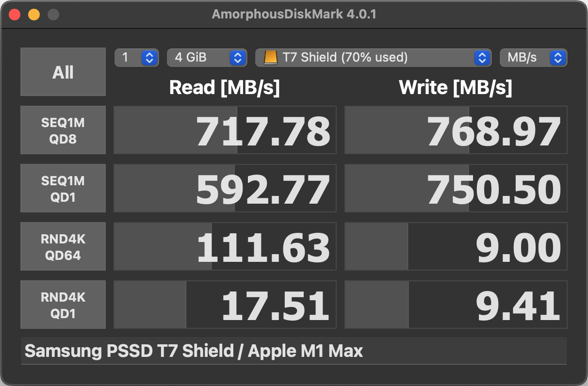Click the 592.77 read result bar
This screenshot has width=588, height=386.
[225, 188]
